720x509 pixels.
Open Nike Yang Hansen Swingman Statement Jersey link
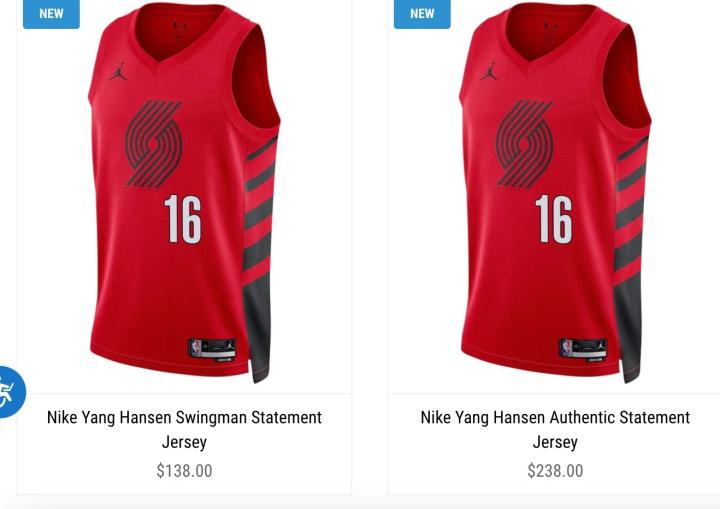pos(184,430)
